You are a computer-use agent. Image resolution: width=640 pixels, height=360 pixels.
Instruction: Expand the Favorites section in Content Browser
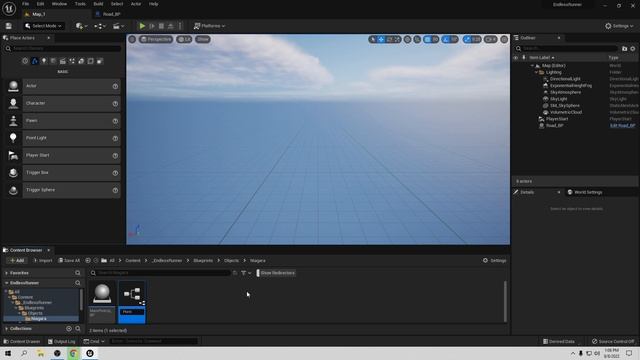tap(7, 273)
